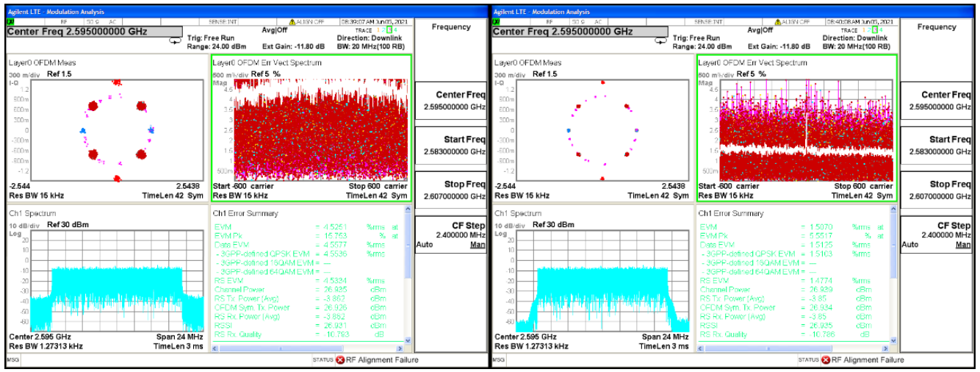Click the green LXI indicator in left window
The height and width of the screenshot is (372, 980).
coord(10,22)
